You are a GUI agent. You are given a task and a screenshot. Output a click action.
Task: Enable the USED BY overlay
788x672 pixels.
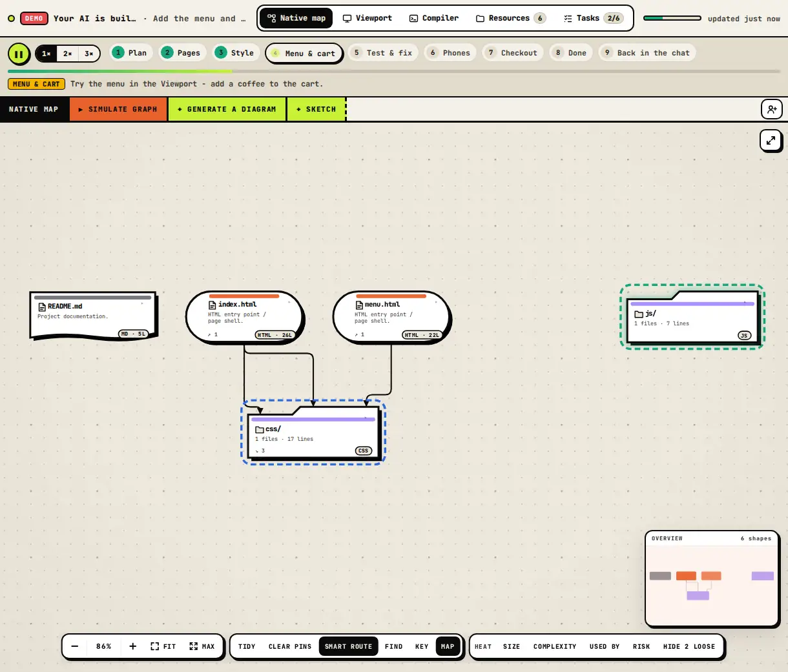605,646
